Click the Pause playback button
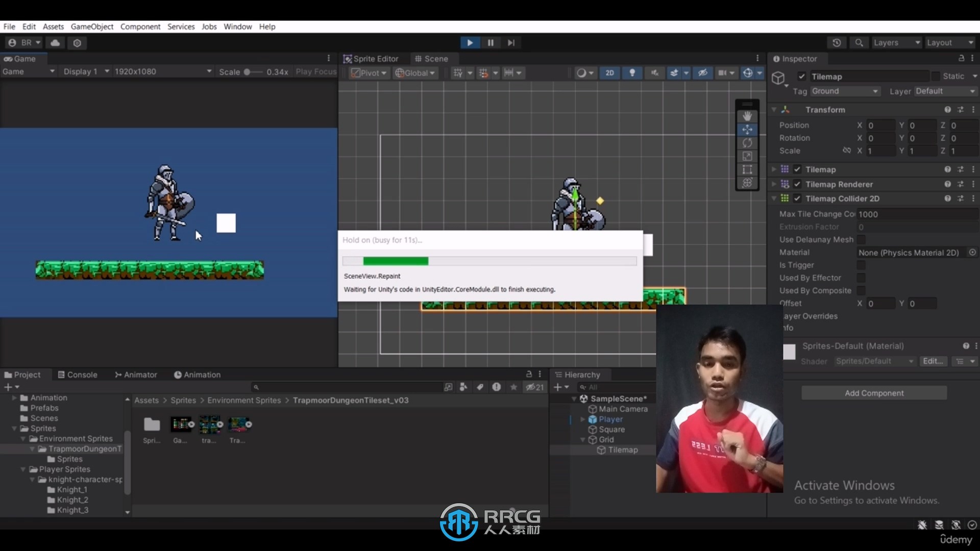The height and width of the screenshot is (551, 980). pyautogui.click(x=490, y=42)
